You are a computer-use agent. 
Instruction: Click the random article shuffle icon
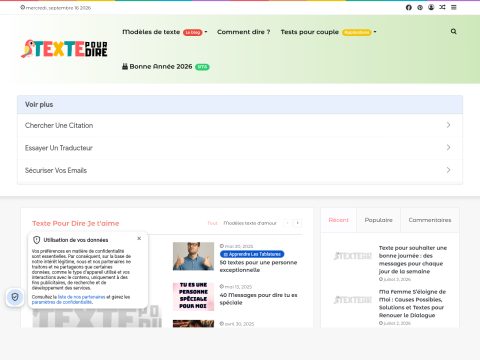(x=442, y=7)
